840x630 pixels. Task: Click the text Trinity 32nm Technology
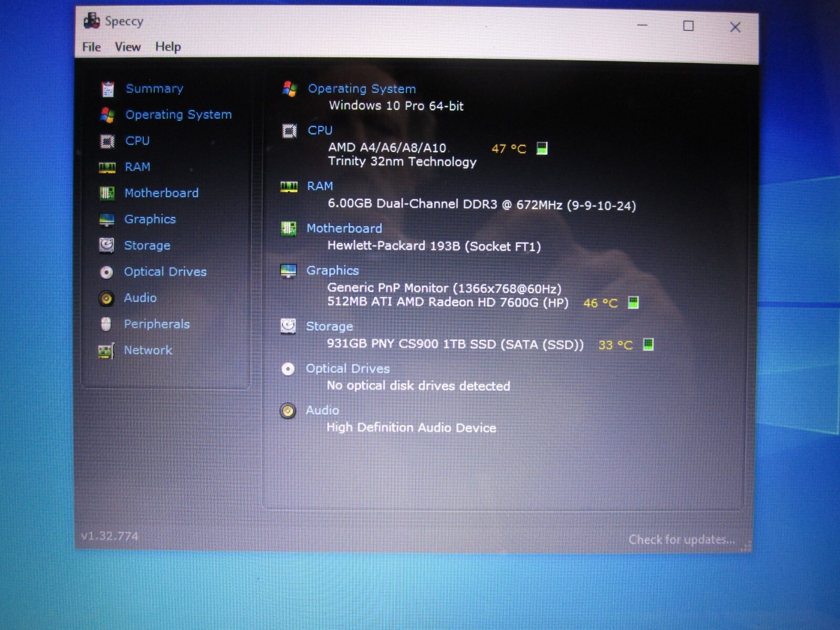tap(402, 161)
